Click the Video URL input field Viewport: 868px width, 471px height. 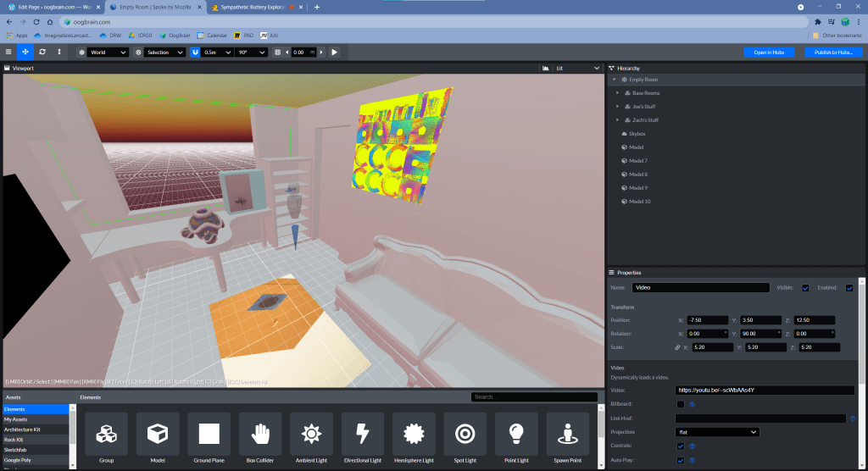point(764,391)
